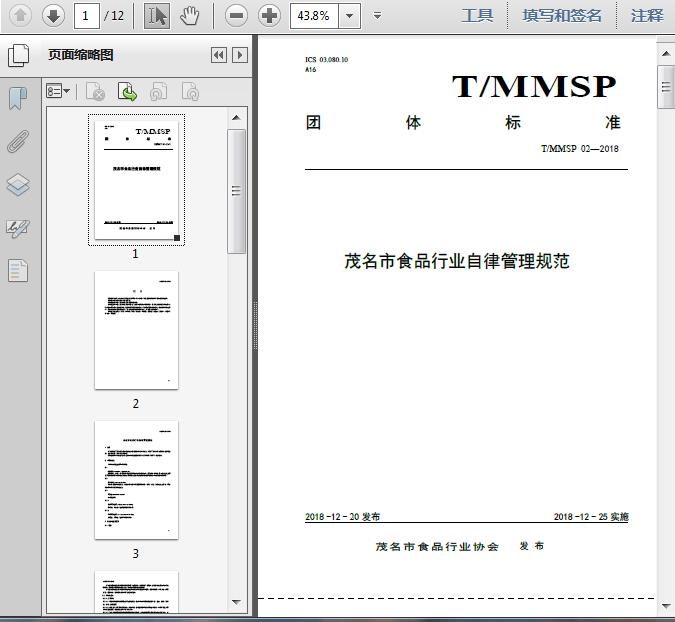Viewport: 675px width, 622px height.
Task: Click the delete pages icon
Action: (96, 91)
